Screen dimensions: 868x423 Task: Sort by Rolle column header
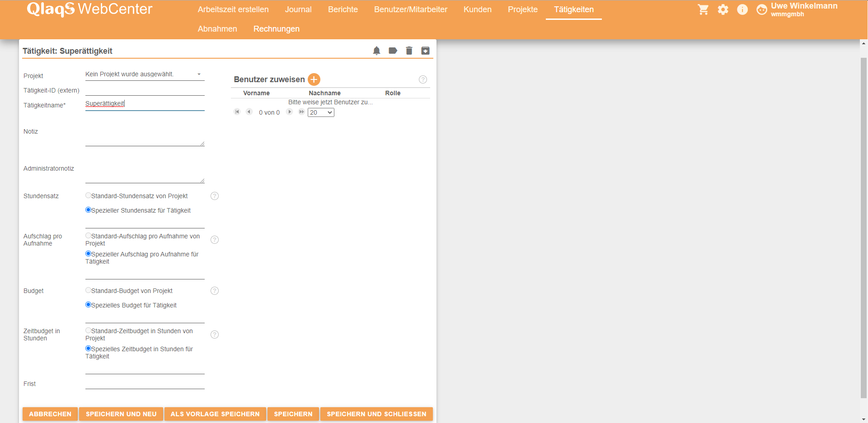[x=393, y=93]
